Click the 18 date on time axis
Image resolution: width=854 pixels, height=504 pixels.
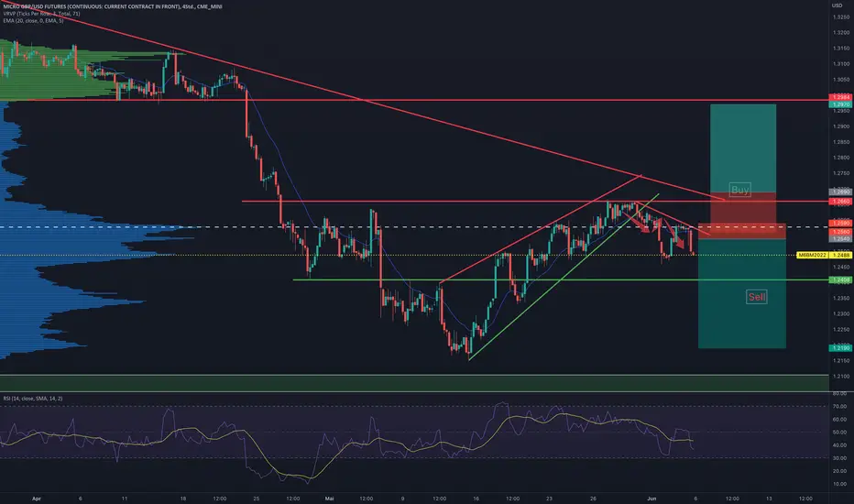pos(183,499)
